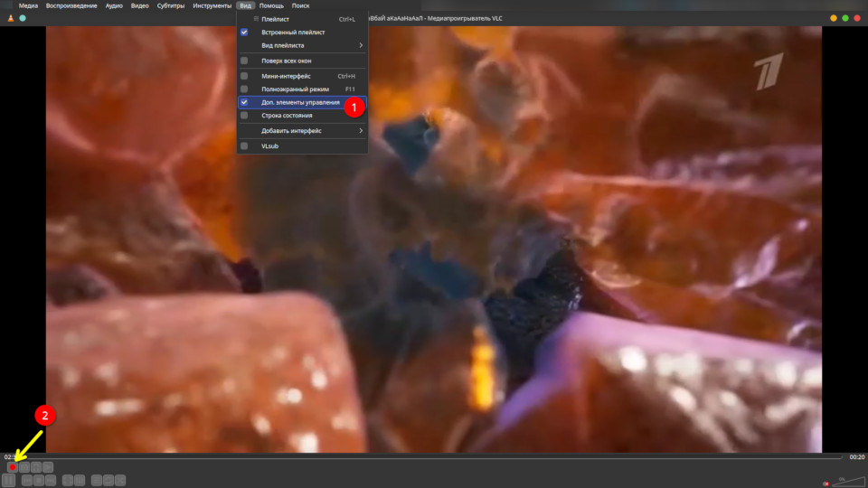The width and height of the screenshot is (868, 488).
Task: Click the playback seek bar
Action: coord(434,457)
